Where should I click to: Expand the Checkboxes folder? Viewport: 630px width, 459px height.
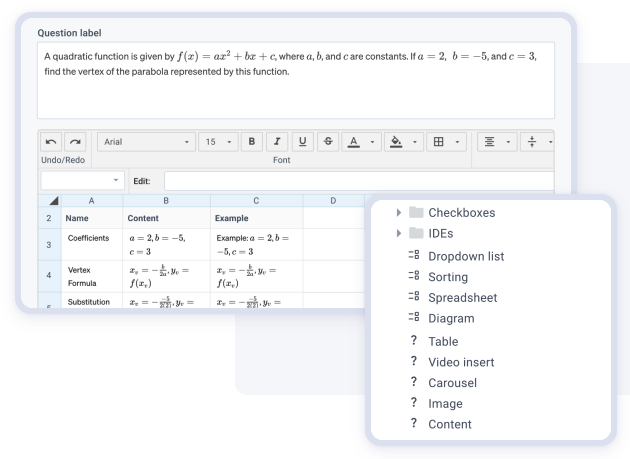(398, 213)
